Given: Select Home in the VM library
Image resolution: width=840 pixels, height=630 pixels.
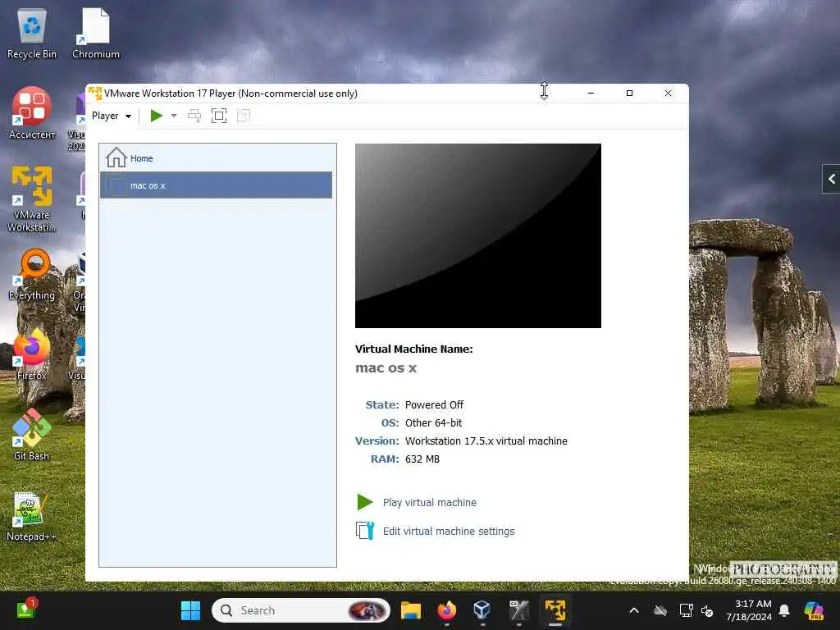Looking at the screenshot, I should point(216,158).
